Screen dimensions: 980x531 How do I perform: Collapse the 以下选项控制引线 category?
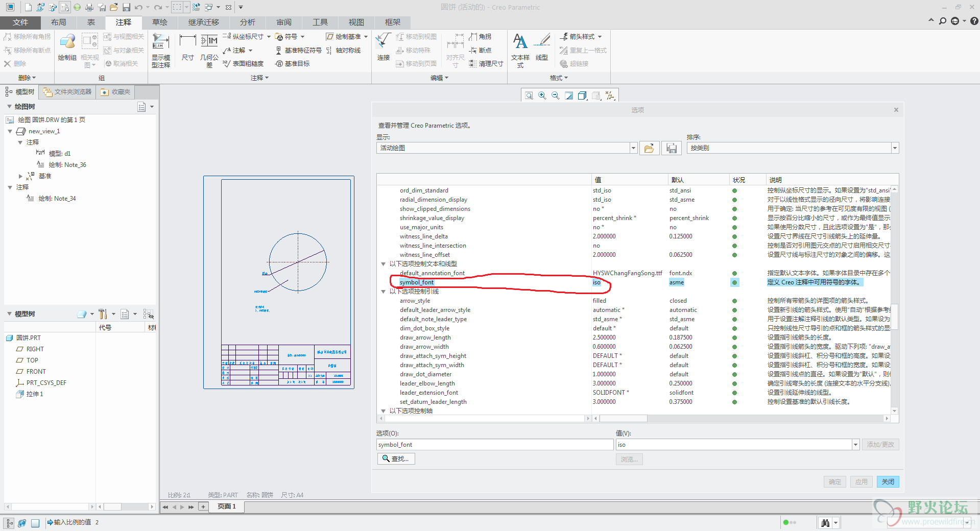click(383, 292)
